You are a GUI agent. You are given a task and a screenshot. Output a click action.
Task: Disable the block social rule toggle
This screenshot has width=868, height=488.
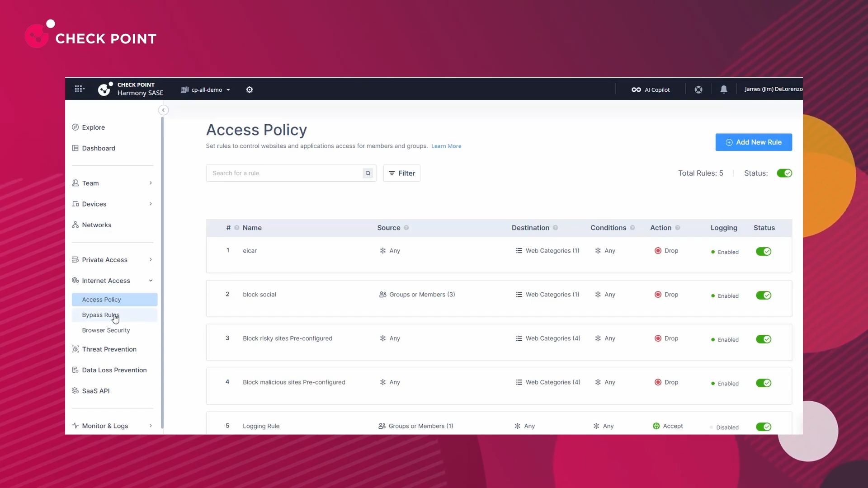click(x=764, y=296)
